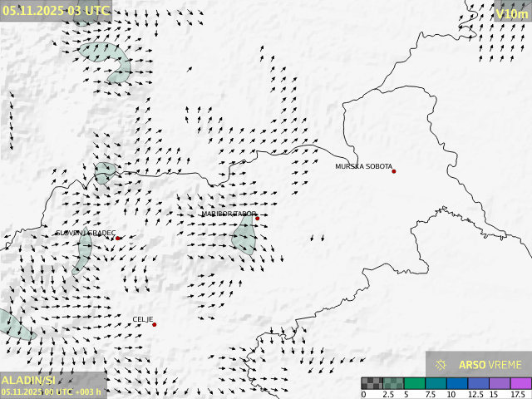Image resolution: width=532 pixels, height=399 pixels.
Task: Click the ARSO VREME text label
Action: [x=490, y=364]
